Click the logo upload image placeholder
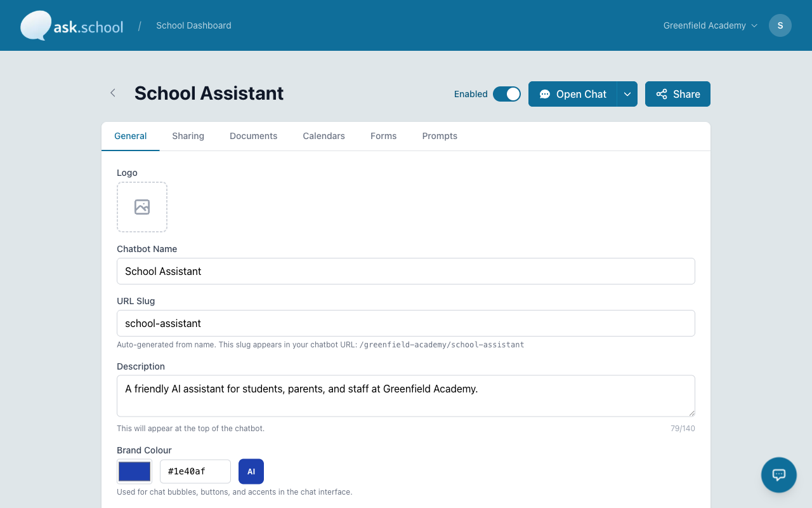This screenshot has height=508, width=812. pyautogui.click(x=142, y=207)
